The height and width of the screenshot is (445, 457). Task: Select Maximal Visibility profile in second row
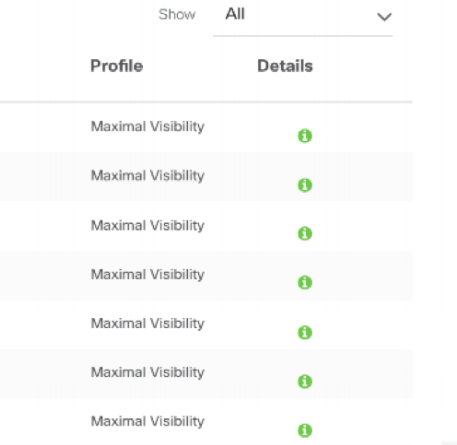coord(148,176)
